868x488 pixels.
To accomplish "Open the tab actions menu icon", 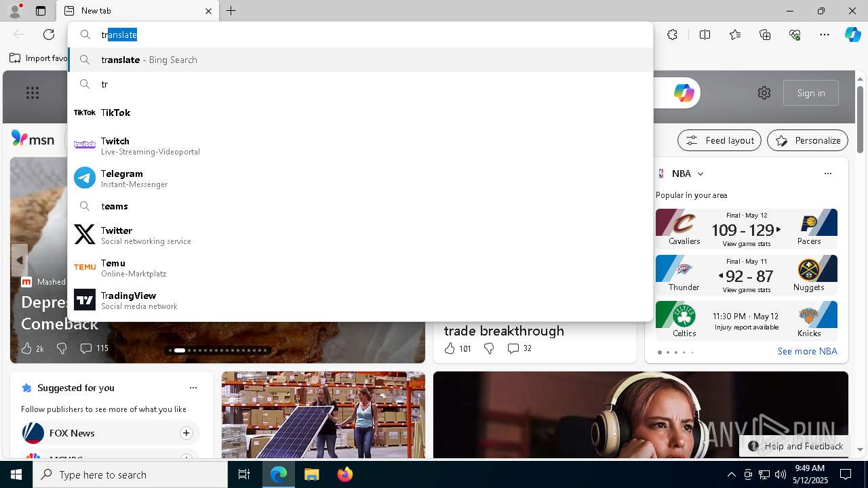I will pyautogui.click(x=41, y=11).
